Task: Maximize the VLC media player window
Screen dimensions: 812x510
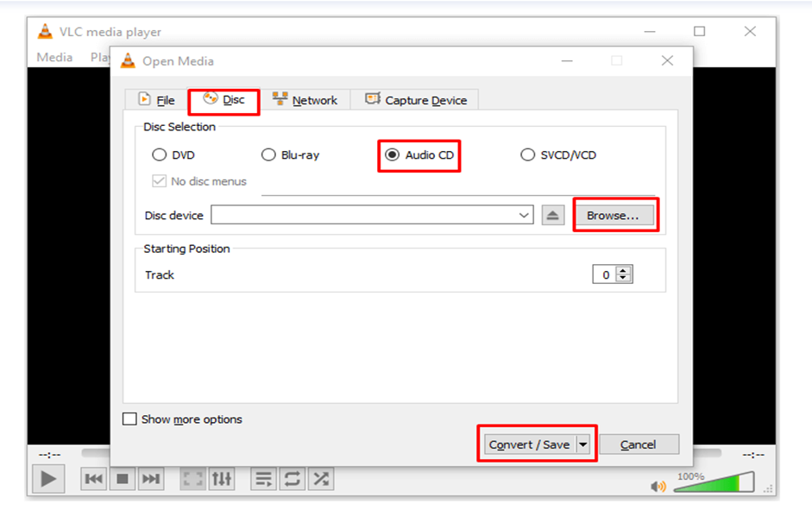Action: click(x=700, y=31)
